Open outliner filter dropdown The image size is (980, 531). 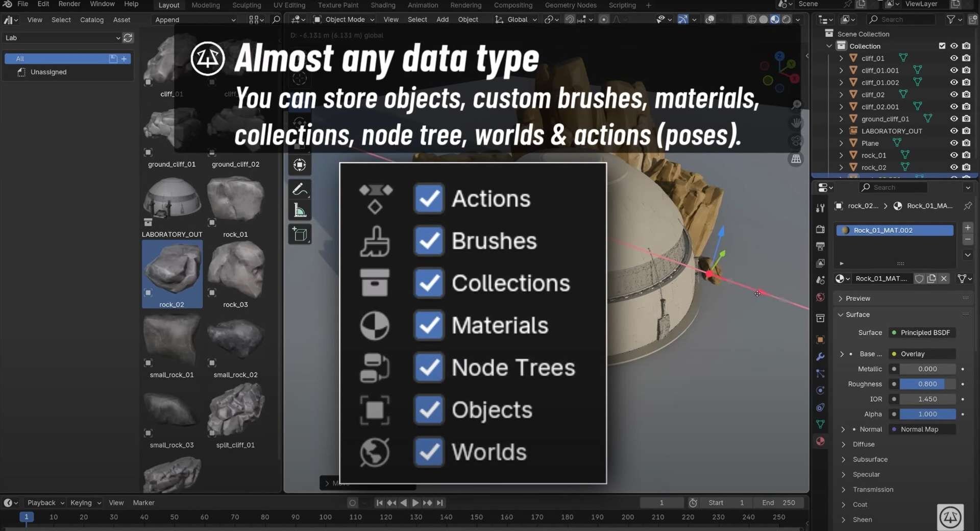(x=953, y=19)
